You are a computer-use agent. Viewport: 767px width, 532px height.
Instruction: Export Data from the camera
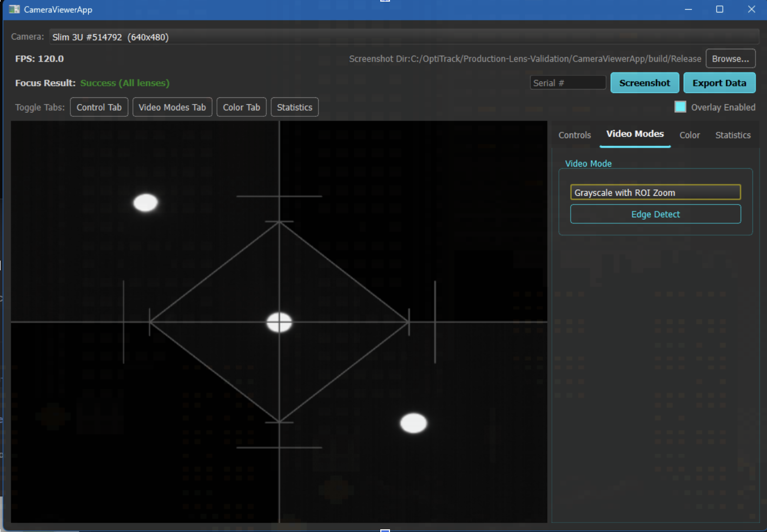coord(719,83)
